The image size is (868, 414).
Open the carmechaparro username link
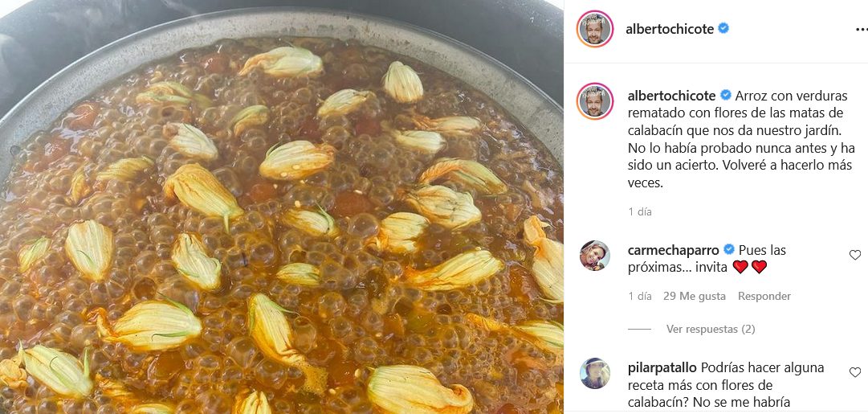click(x=673, y=249)
